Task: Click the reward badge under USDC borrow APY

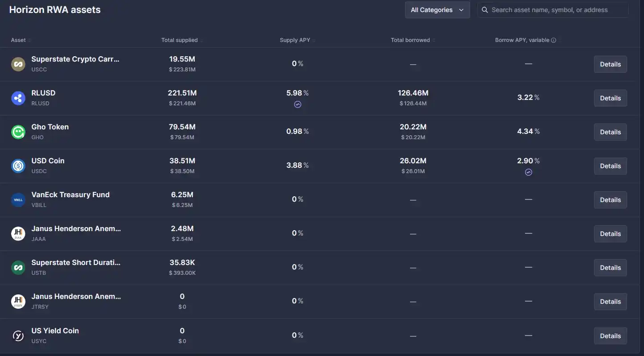Action: (x=527, y=171)
